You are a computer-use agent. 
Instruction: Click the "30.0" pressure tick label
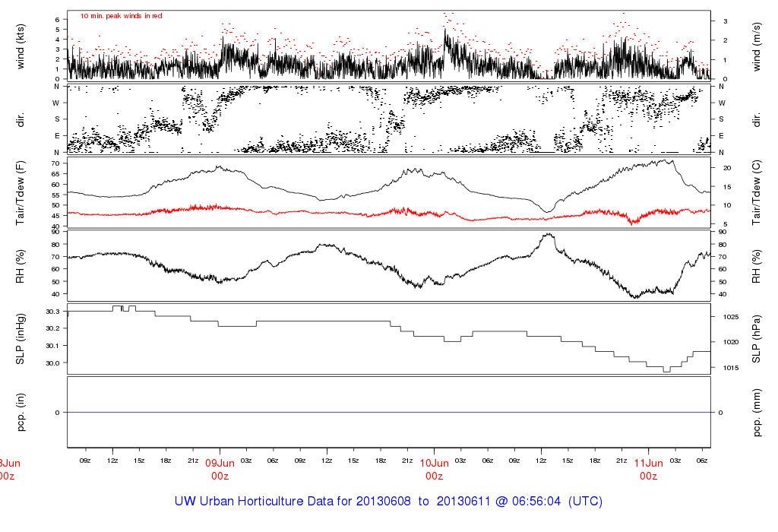pos(52,363)
